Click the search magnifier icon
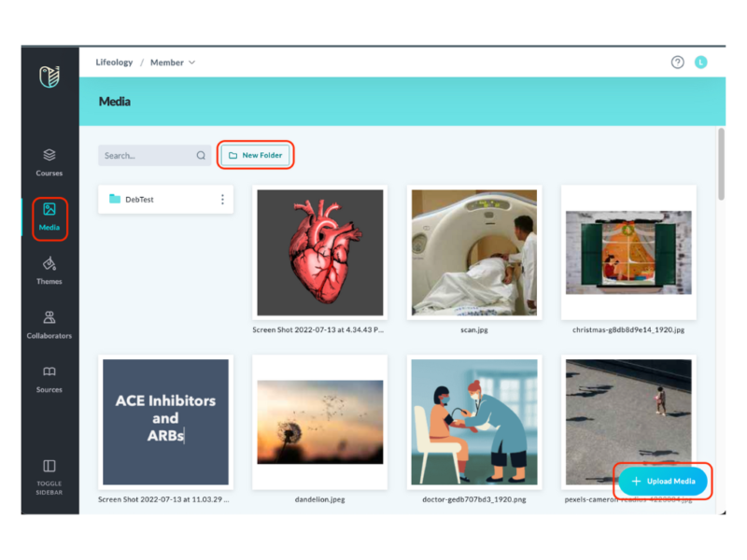The image size is (747, 560). tap(201, 156)
